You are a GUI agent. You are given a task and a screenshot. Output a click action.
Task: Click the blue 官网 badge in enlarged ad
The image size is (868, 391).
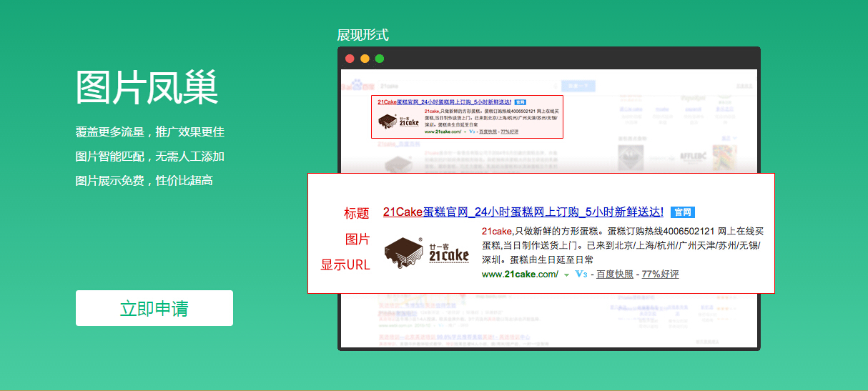tap(683, 212)
